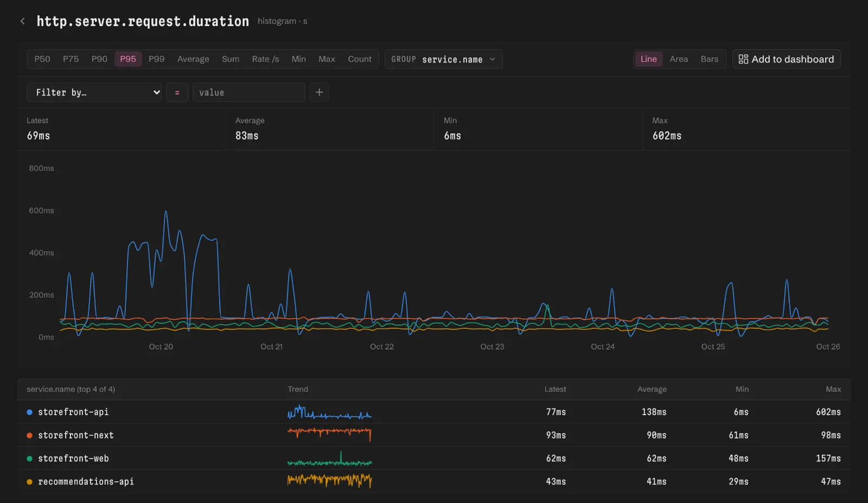868x503 pixels.
Task: Click the 800ms y-axis label
Action: coord(41,168)
